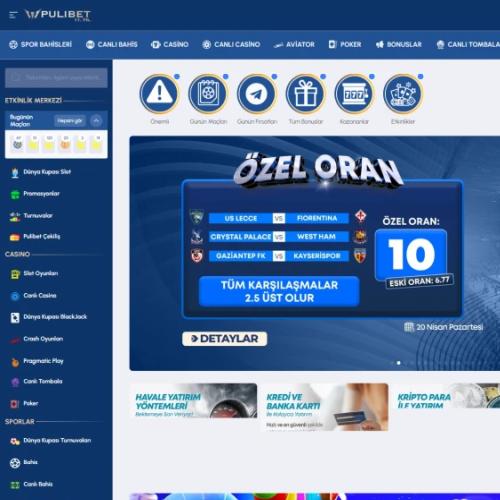Viewport: 500px width, 500px height.
Task: Click the Pragmatic Play icon
Action: click(x=15, y=362)
